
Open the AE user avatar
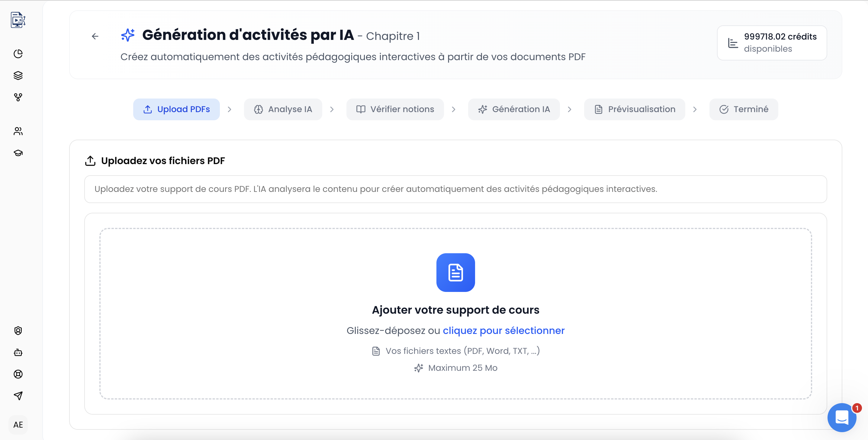[18, 425]
